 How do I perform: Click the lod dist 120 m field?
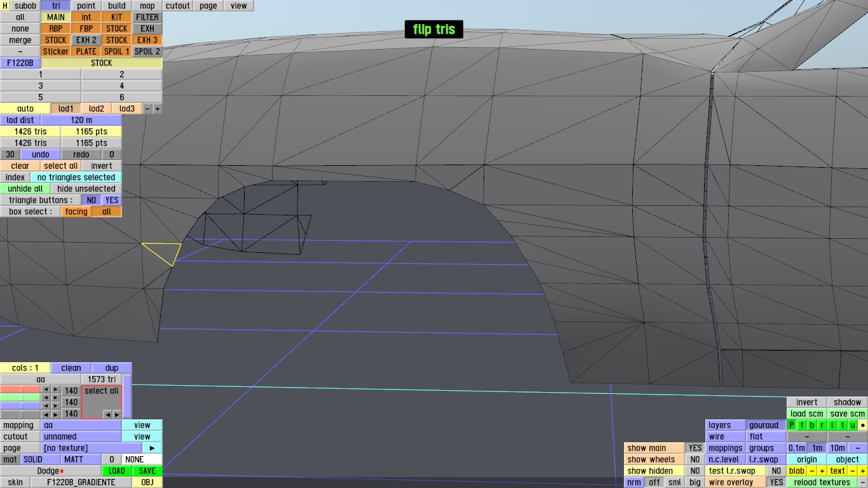tap(81, 120)
